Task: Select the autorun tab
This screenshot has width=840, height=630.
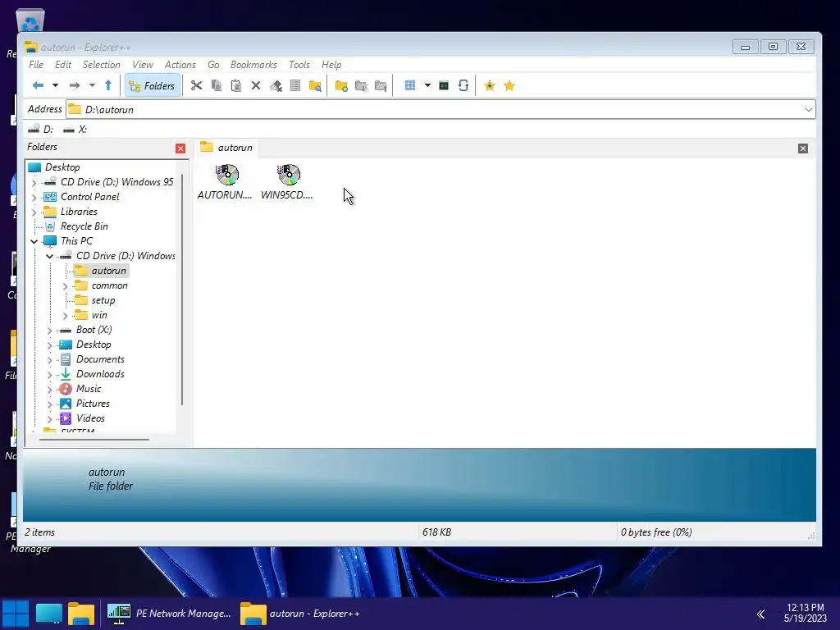Action: [x=226, y=148]
